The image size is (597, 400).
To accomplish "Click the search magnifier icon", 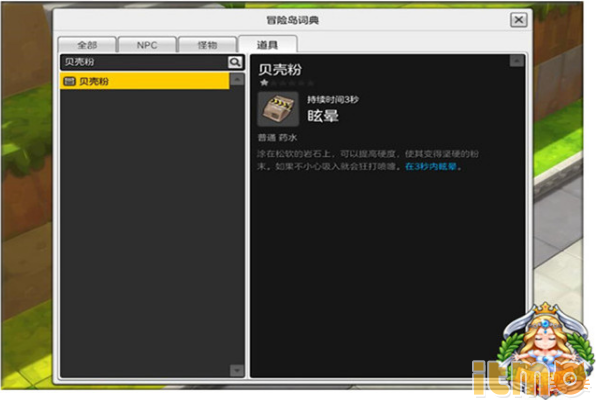I will pyautogui.click(x=235, y=62).
